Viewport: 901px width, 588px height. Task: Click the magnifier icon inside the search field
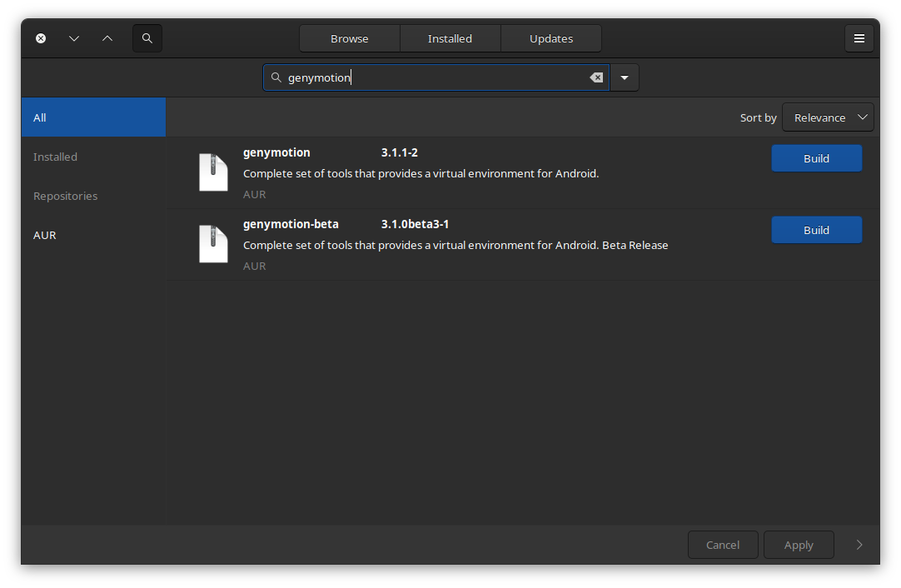[x=276, y=77]
